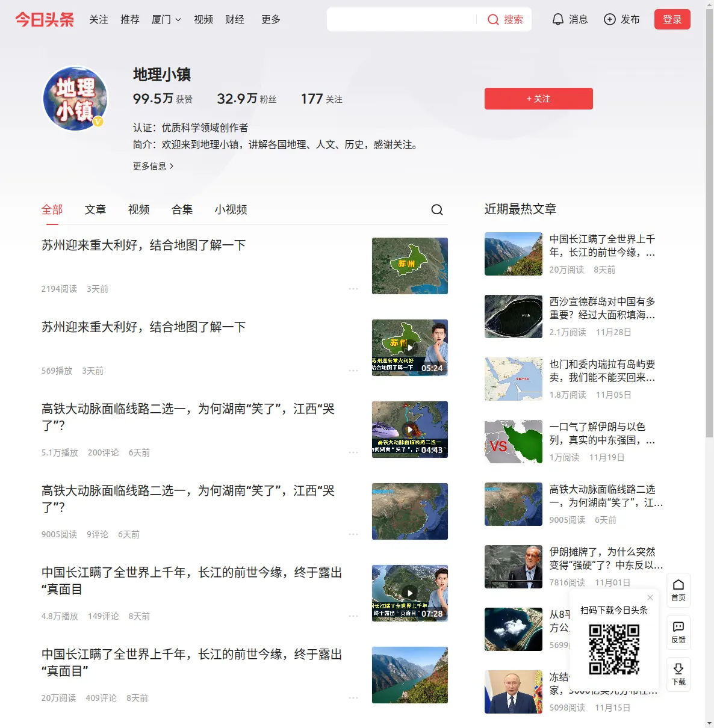Play the 苏州 video with 05:24 duration

point(410,348)
